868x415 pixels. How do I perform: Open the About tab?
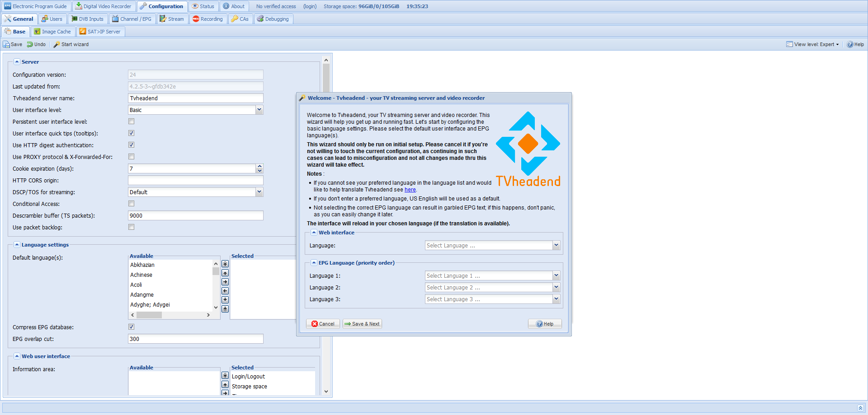(234, 6)
